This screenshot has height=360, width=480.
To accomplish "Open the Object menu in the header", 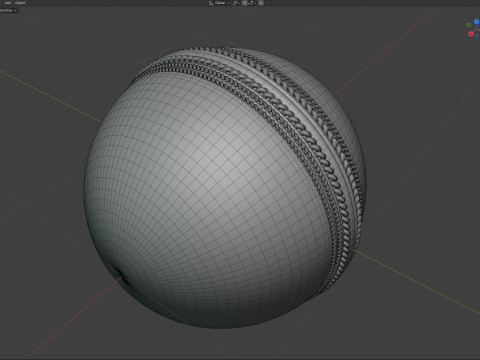I will 20,3.
